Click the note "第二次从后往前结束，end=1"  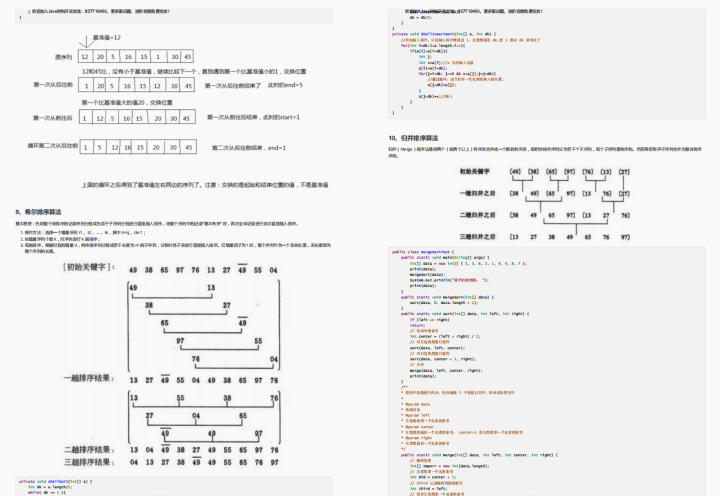249,148
